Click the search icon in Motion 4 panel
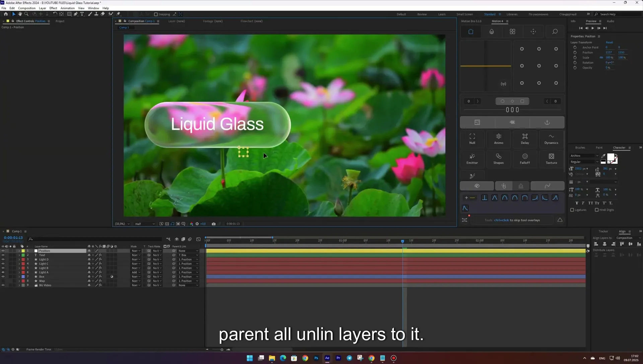 coord(555,31)
